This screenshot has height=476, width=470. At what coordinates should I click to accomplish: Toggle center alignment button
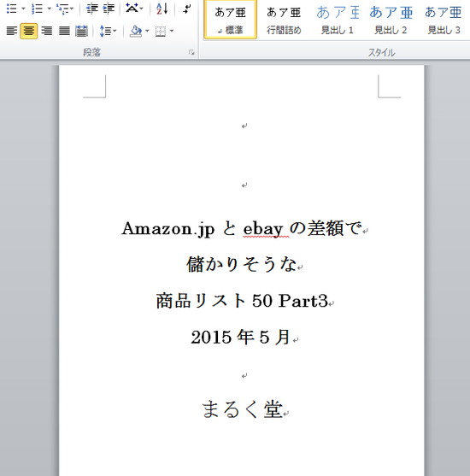29,31
